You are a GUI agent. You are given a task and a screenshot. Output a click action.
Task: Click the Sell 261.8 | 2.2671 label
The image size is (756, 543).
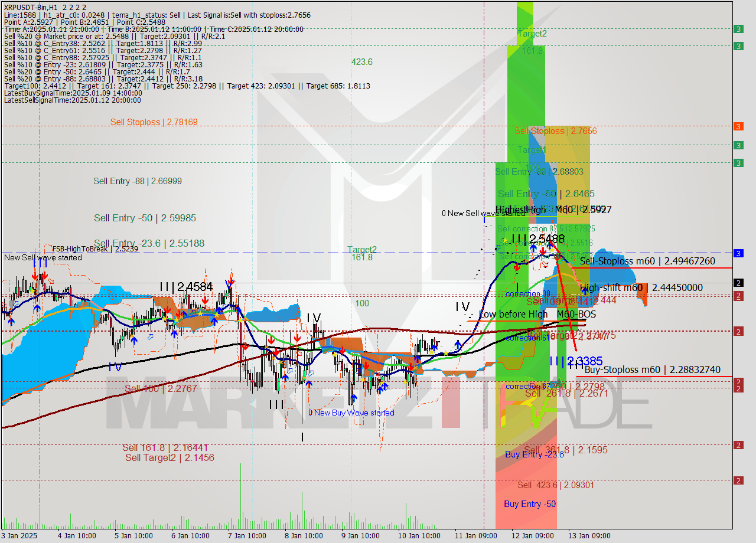click(566, 393)
